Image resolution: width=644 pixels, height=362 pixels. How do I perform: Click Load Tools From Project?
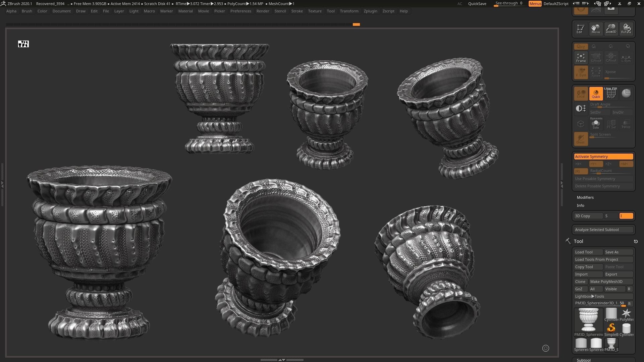pyautogui.click(x=603, y=259)
